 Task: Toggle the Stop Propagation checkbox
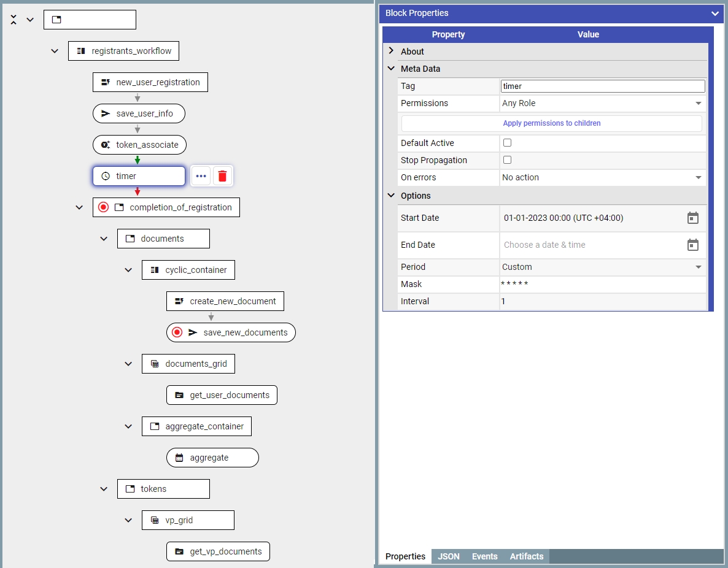coord(507,160)
